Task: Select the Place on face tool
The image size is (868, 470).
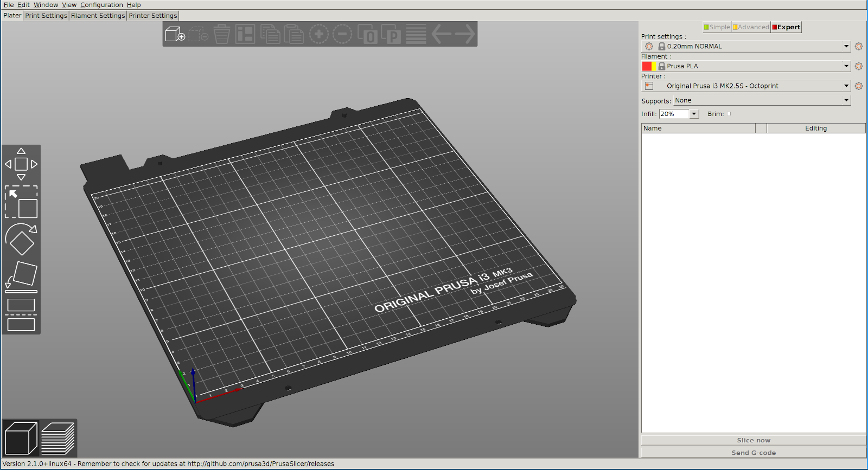Action: (x=21, y=277)
